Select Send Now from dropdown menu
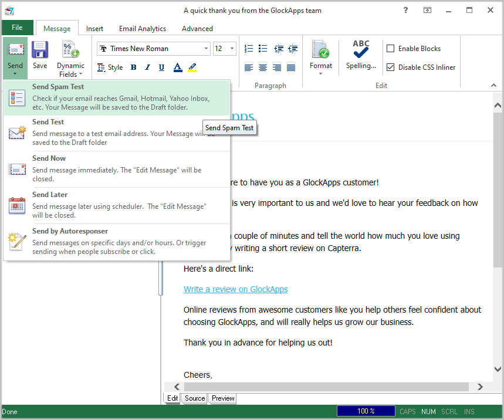 coord(117,169)
